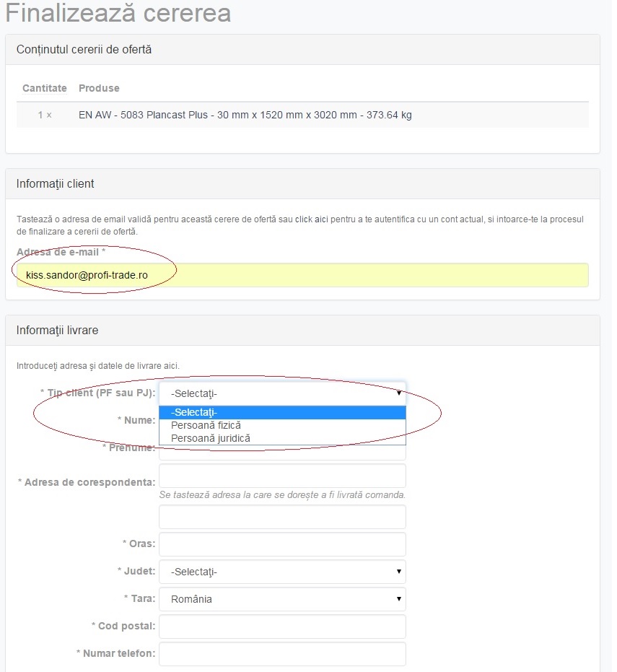Screen dimensions: 617x672
Task: Expand the Tara dropdown showing România
Action: (x=282, y=599)
